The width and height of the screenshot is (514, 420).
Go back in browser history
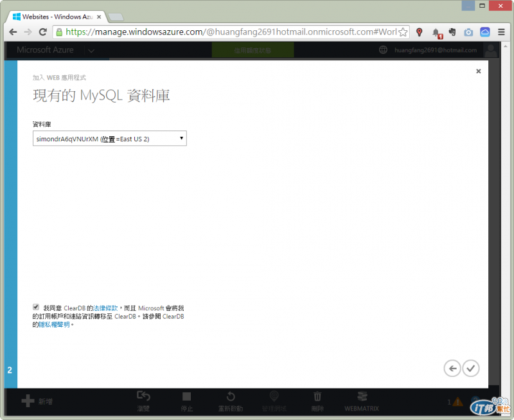tap(13, 32)
